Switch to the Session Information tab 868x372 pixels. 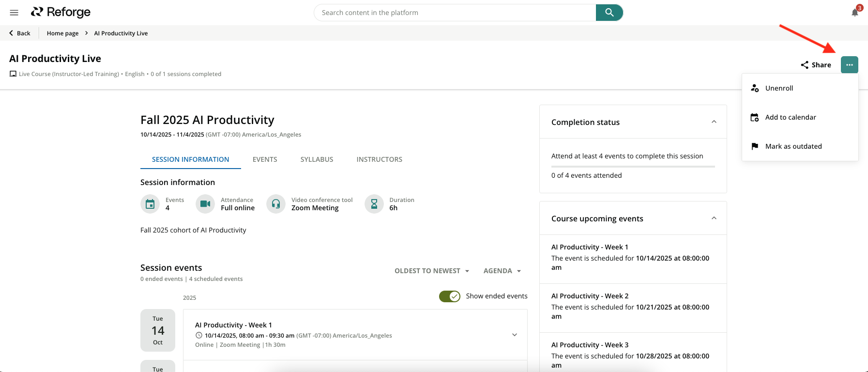click(191, 159)
